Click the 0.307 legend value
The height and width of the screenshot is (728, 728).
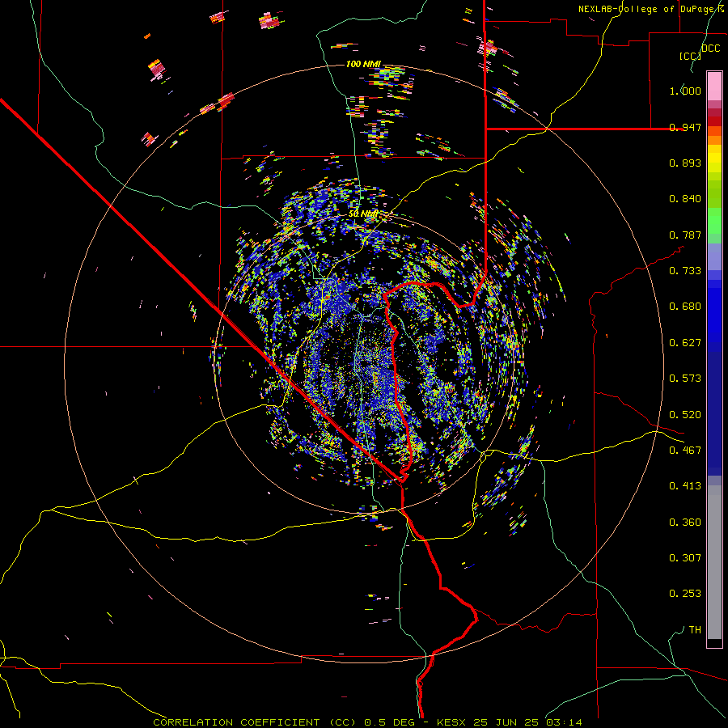tap(685, 557)
